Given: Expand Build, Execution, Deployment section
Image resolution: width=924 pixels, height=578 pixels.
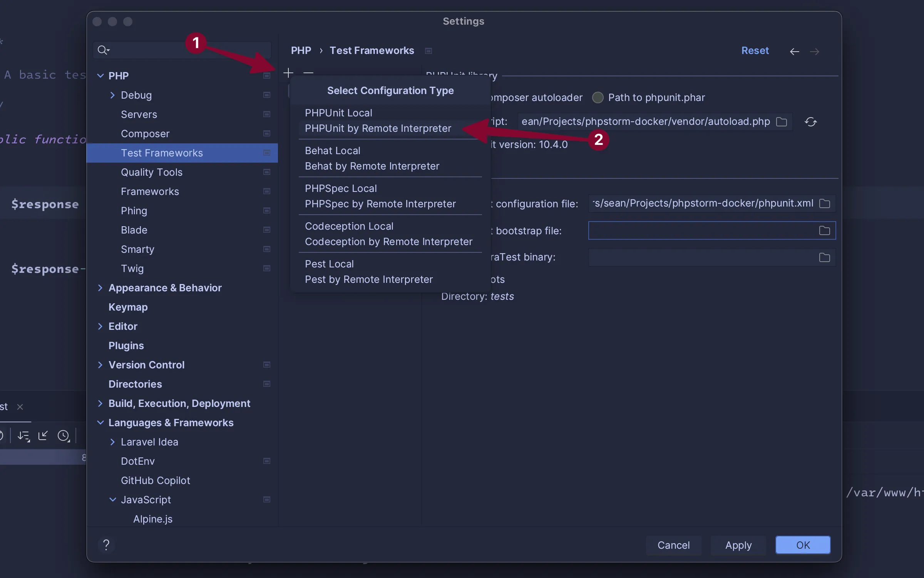Looking at the screenshot, I should (x=100, y=403).
